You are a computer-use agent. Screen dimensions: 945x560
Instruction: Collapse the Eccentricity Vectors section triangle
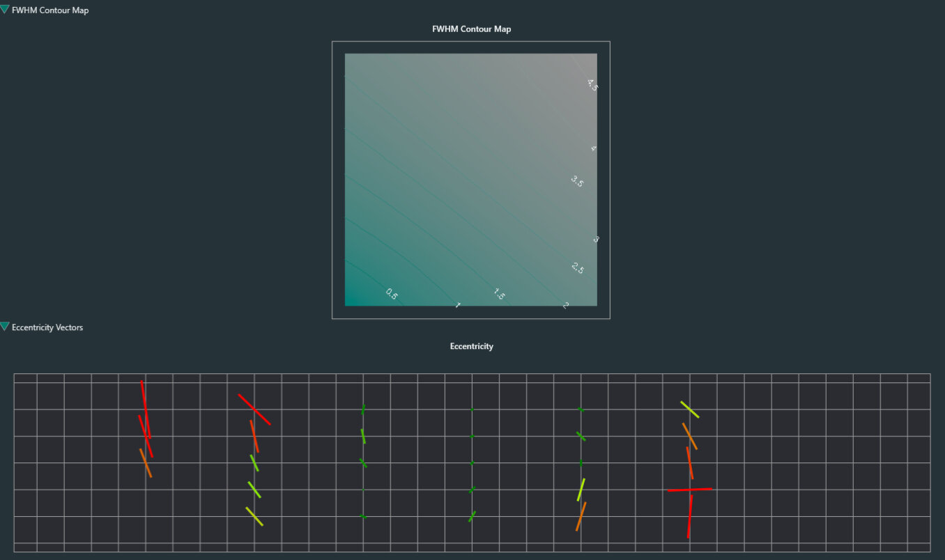pyautogui.click(x=5, y=327)
